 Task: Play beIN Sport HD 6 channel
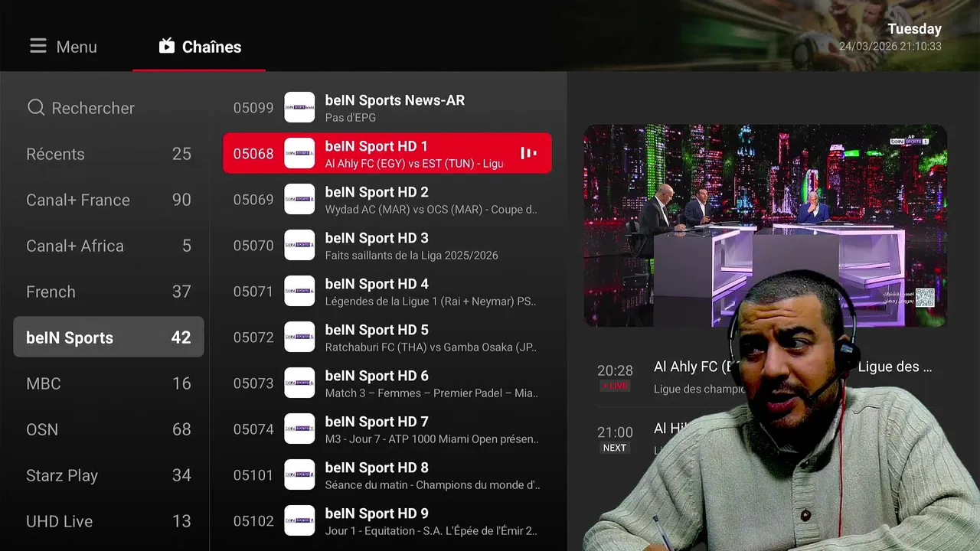[387, 383]
